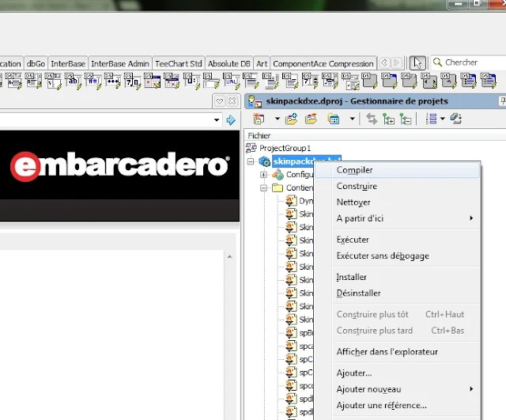Image resolution: width=506 pixels, height=420 pixels.
Task: Switch to the Absolute DB palette tab
Action: pyautogui.click(x=229, y=63)
